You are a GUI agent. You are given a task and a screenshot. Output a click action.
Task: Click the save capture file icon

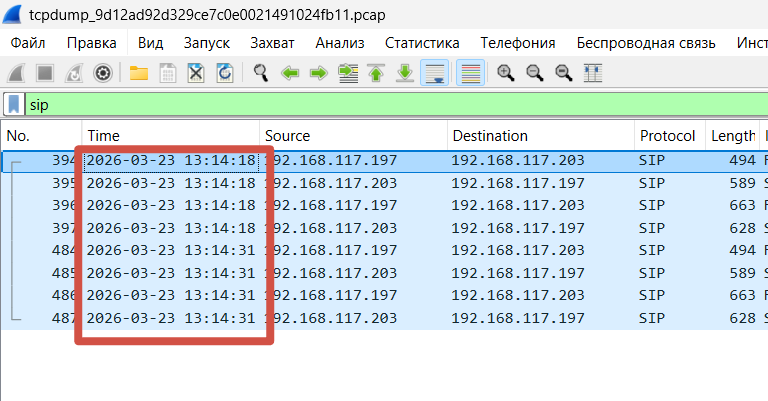pos(168,73)
